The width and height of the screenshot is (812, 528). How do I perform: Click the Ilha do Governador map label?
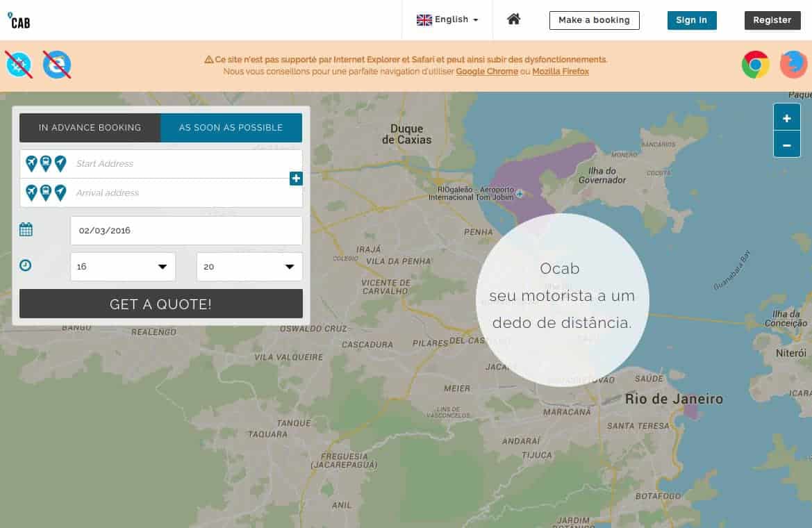click(602, 175)
